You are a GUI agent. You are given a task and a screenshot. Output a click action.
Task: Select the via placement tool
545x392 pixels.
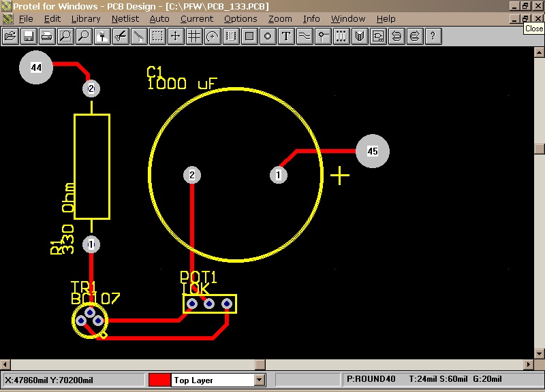point(268,36)
